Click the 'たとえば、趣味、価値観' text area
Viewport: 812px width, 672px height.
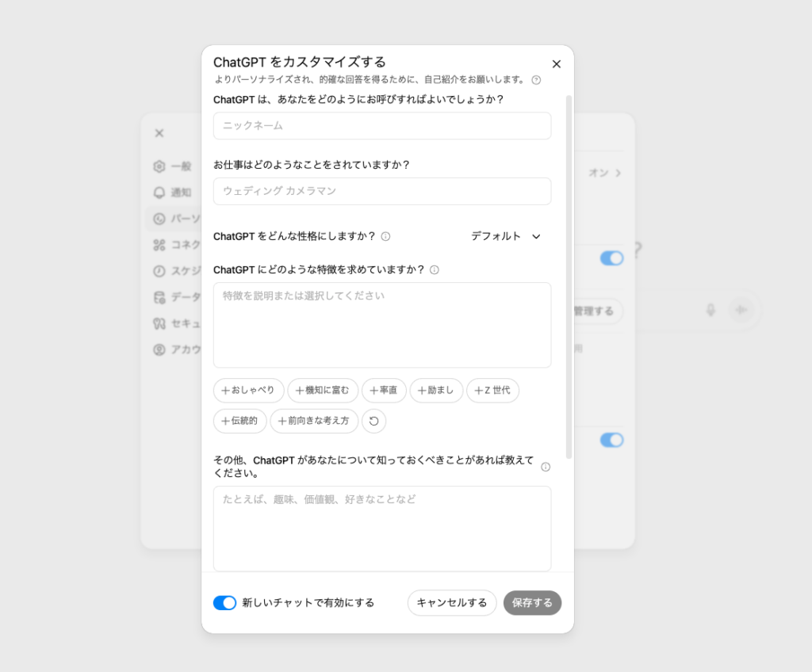click(x=382, y=529)
